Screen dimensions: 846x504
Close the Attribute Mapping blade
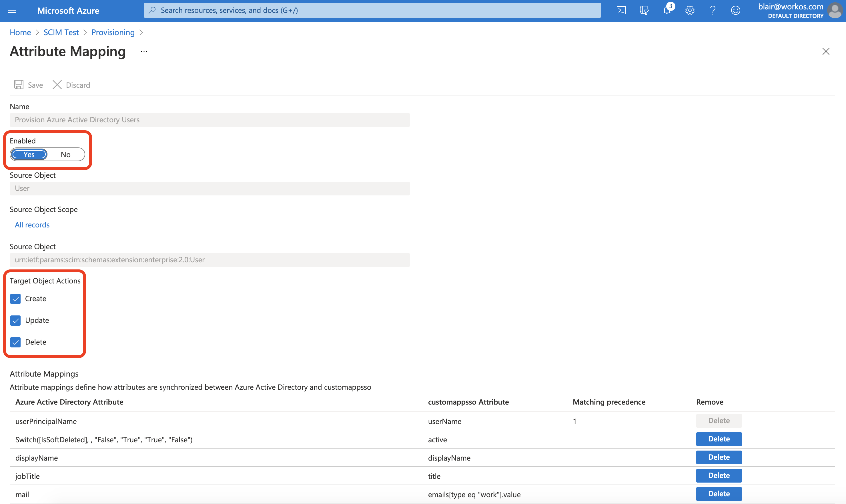826,51
